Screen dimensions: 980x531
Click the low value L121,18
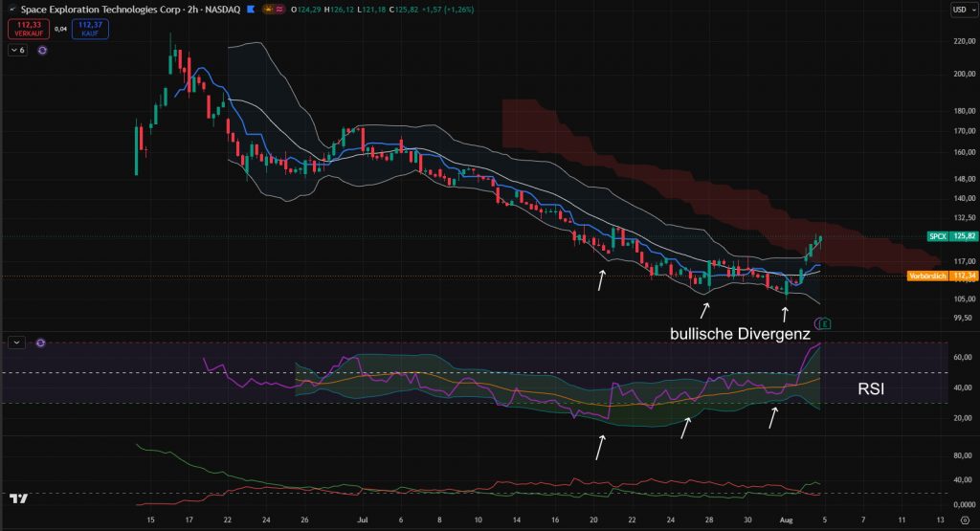coord(371,10)
